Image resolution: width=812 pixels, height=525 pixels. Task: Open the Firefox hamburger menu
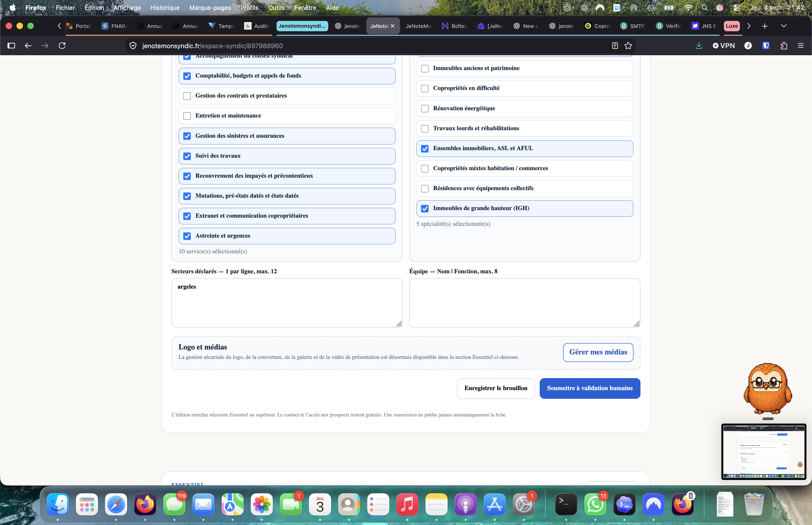pos(801,46)
